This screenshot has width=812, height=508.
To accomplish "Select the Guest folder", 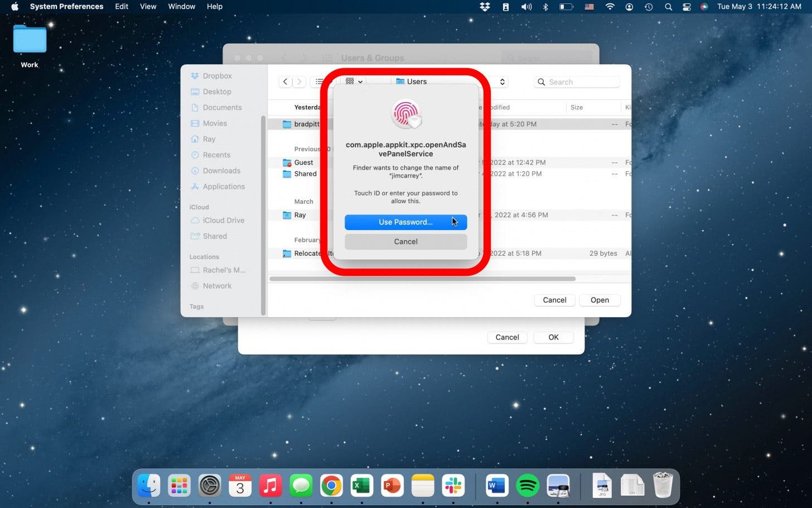I will click(x=303, y=162).
